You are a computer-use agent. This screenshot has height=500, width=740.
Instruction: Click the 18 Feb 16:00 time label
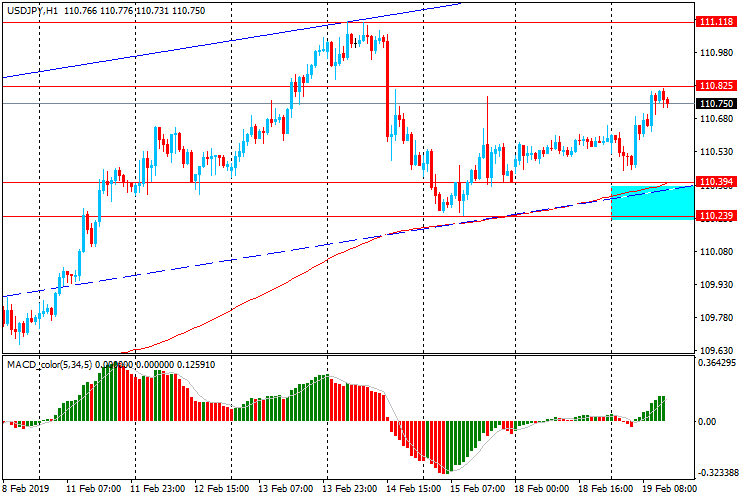[x=605, y=488]
